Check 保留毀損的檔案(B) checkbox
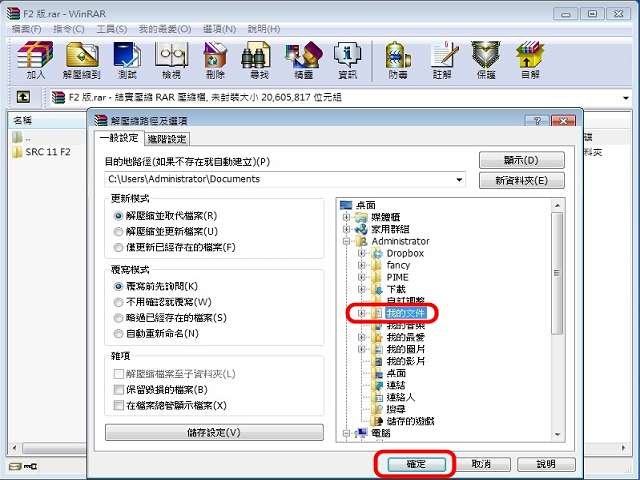Viewport: 640px width, 480px height. (118, 390)
